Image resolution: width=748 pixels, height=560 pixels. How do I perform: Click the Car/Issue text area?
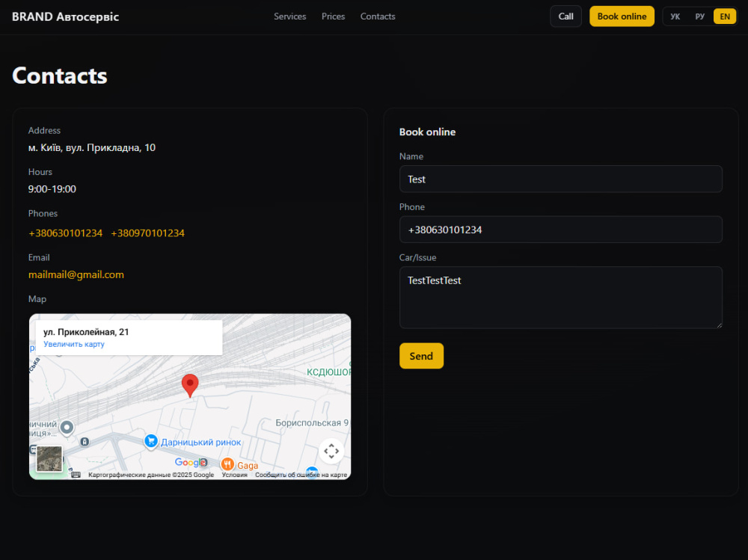(560, 298)
